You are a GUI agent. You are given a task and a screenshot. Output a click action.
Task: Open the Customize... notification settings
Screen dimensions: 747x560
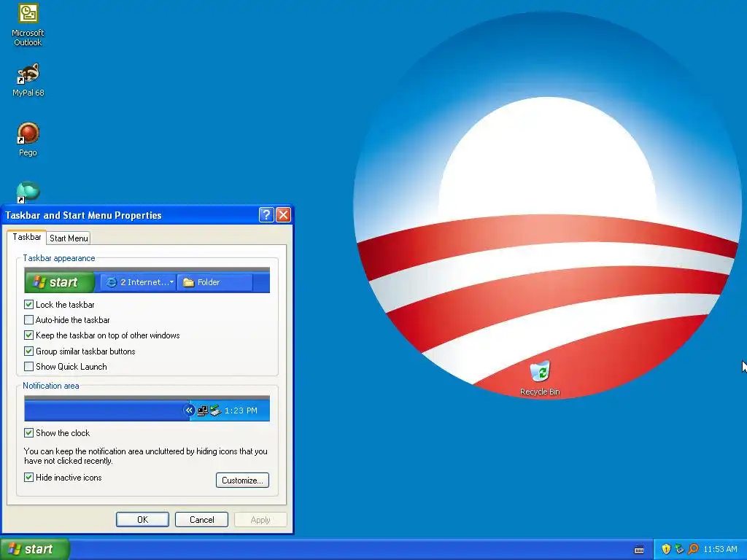point(242,480)
